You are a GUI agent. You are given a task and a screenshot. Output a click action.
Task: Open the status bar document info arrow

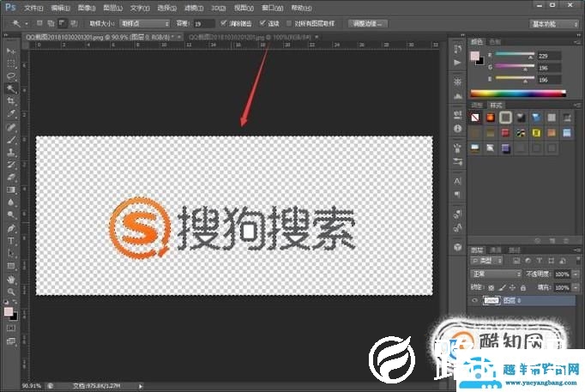click(x=141, y=386)
